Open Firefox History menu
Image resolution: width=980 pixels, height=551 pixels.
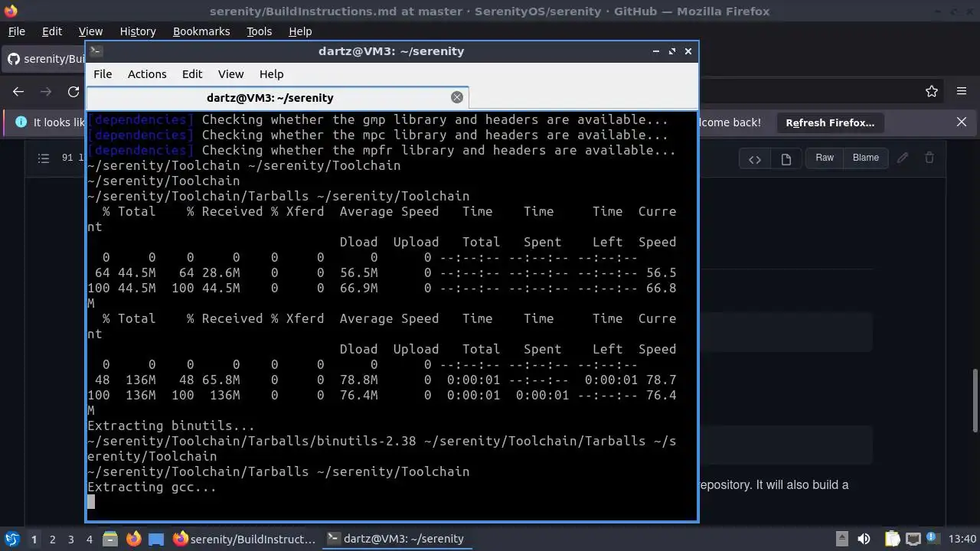(x=138, y=31)
